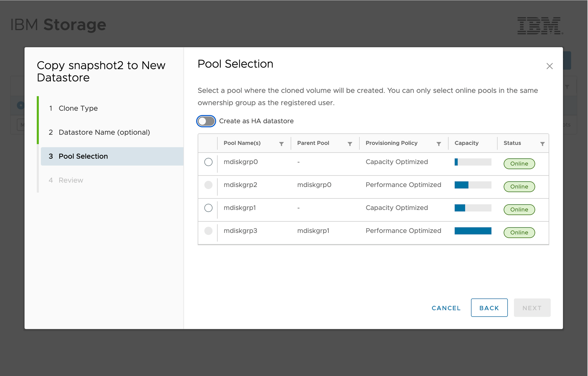Open Parent Pool column filter
Viewport: 588px width, 376px height.
[350, 144]
